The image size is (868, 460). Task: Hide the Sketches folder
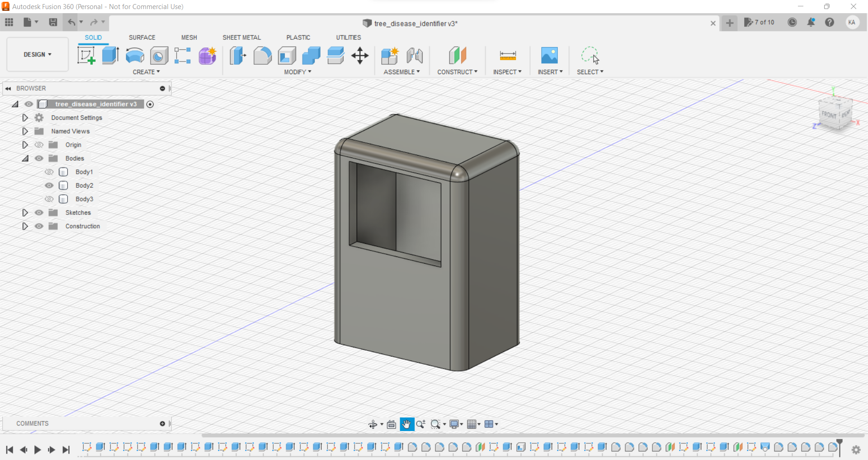click(39, 213)
